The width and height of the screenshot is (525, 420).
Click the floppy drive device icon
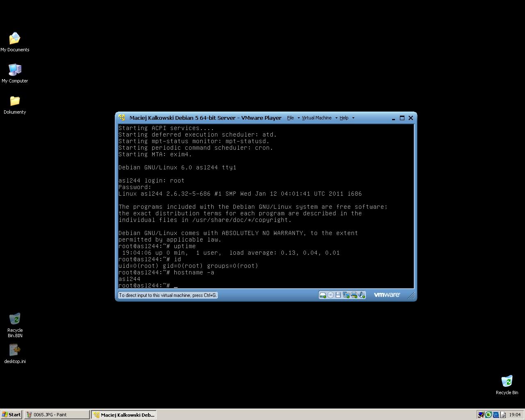point(338,295)
